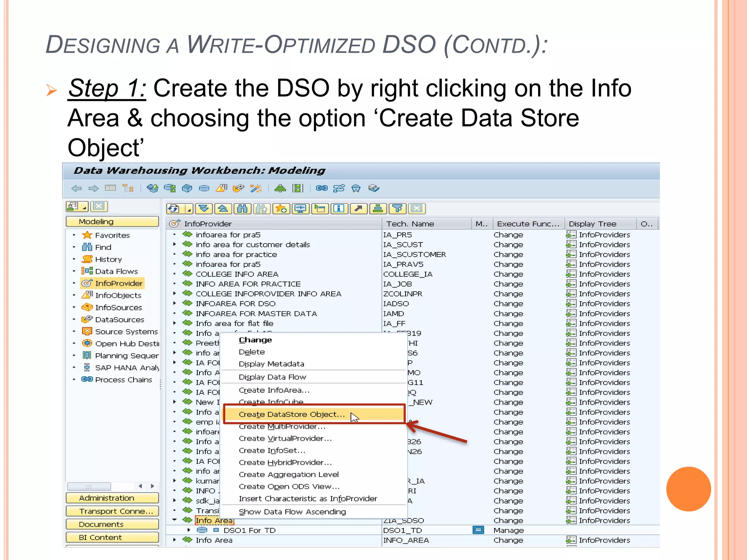Click the funnel filter button
This screenshot has height=560, width=747.
coord(397,209)
